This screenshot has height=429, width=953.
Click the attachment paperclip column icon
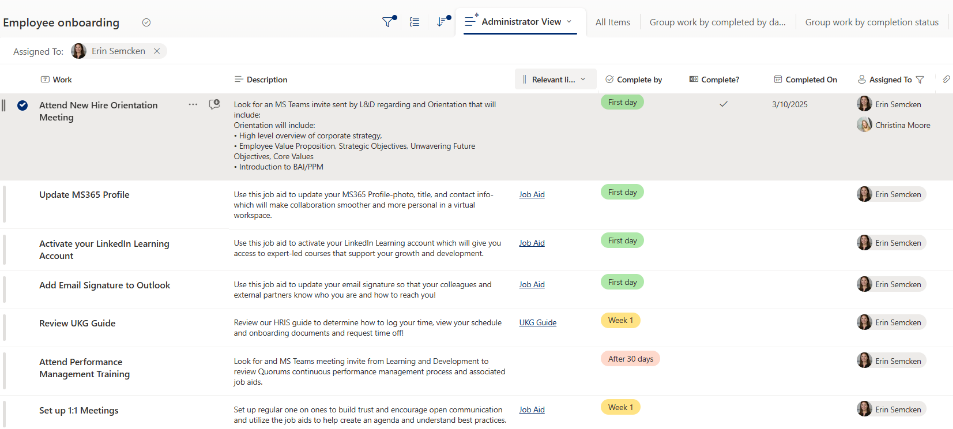(946, 80)
